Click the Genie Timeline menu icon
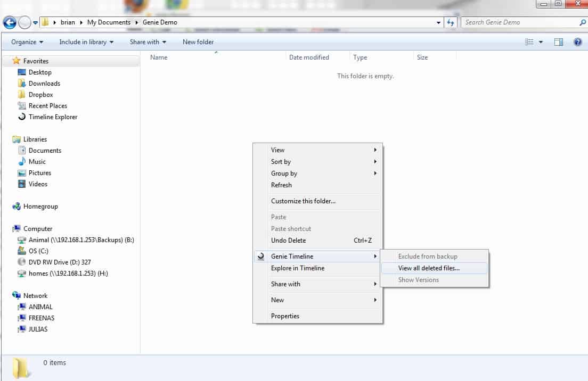 (x=260, y=256)
